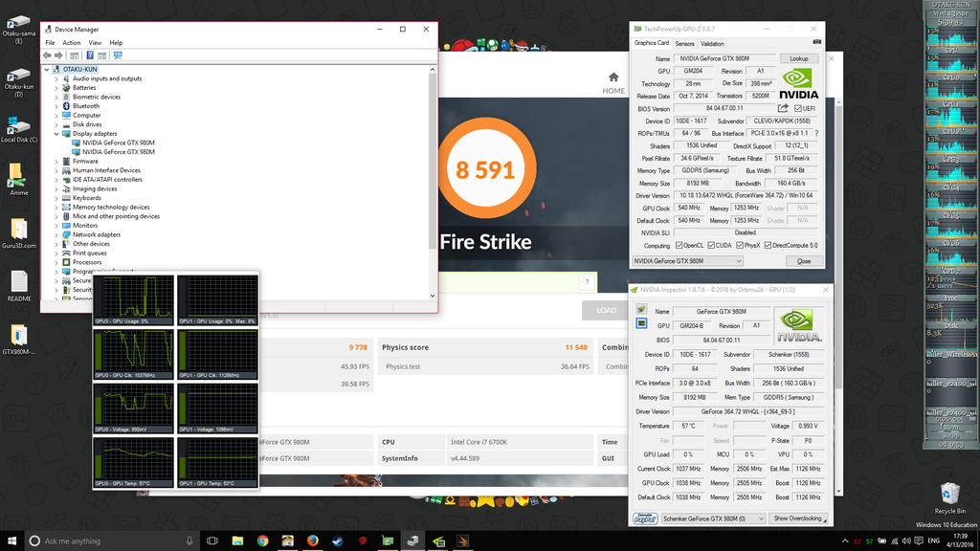Select the Keyboards tree item
The height and width of the screenshot is (551, 980).
click(86, 198)
